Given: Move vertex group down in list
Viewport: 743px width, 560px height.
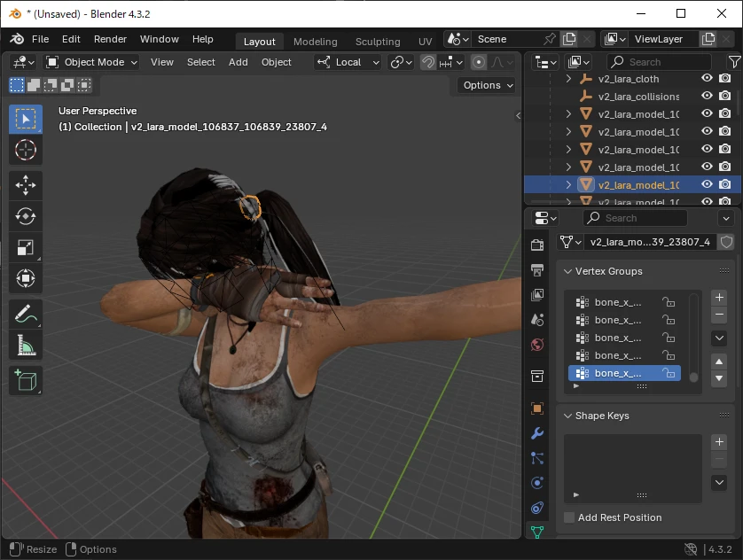Looking at the screenshot, I should (719, 378).
